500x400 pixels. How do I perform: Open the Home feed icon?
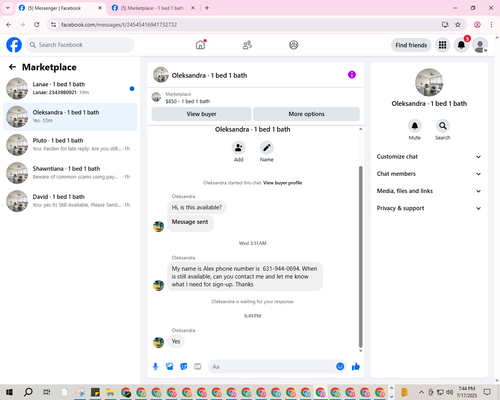coord(201,45)
